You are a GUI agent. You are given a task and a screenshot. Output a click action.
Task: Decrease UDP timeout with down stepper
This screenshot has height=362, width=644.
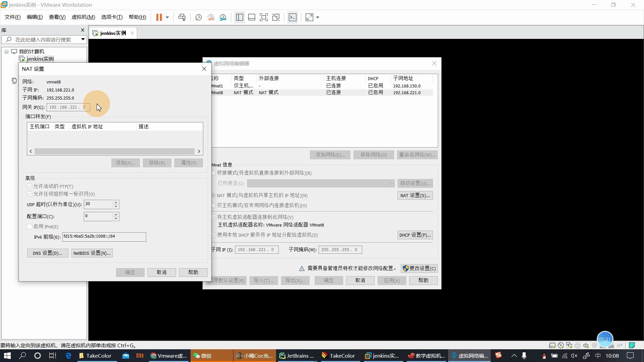click(x=116, y=206)
